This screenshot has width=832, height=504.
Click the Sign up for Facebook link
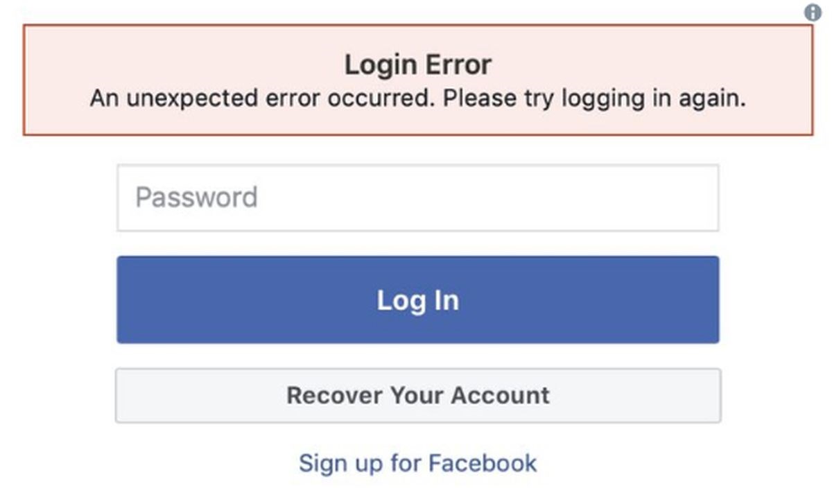pyautogui.click(x=417, y=462)
